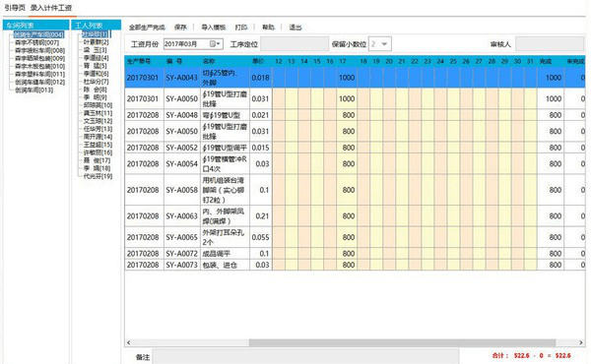This screenshot has height=364, width=591.
Task: Click code cell SY-A0054
Action: pos(182,163)
